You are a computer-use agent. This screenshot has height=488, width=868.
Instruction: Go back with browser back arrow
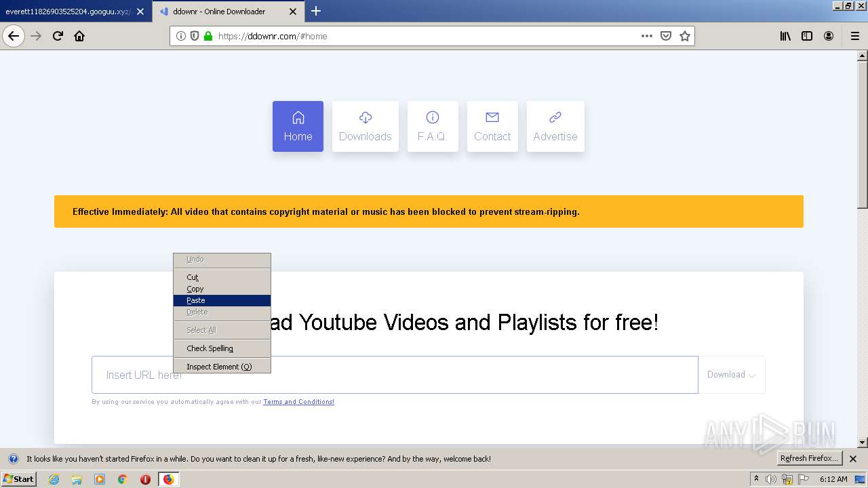(14, 36)
